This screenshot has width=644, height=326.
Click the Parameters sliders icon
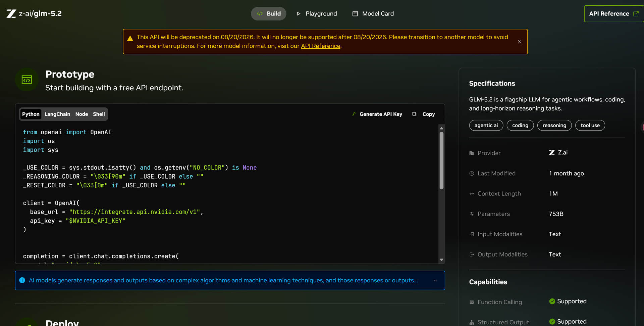(472, 214)
